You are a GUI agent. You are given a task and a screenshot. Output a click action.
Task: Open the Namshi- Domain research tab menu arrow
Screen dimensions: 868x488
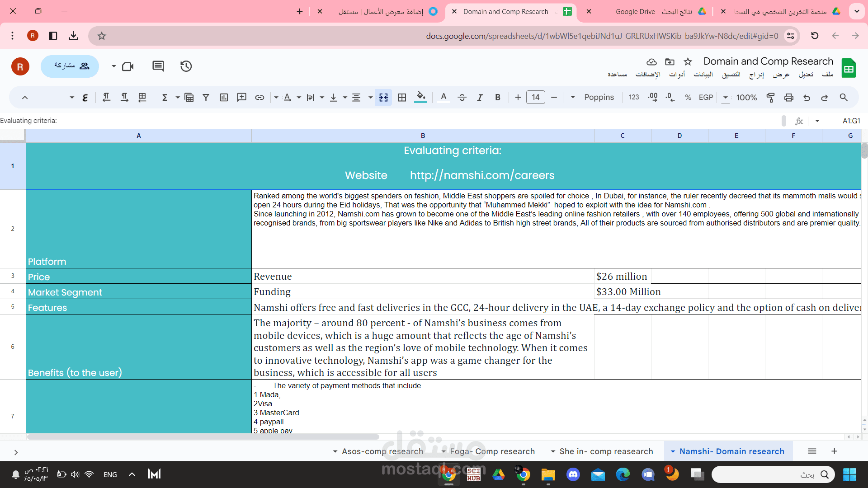click(x=673, y=451)
